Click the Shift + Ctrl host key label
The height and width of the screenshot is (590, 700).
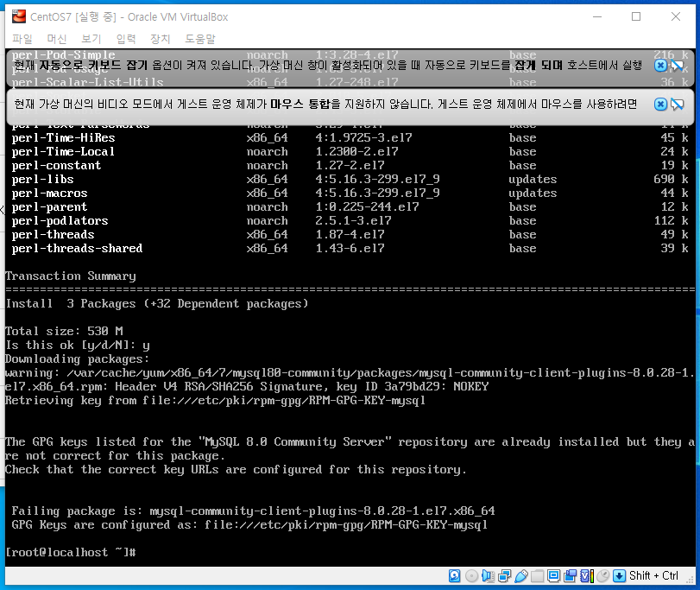point(653,576)
